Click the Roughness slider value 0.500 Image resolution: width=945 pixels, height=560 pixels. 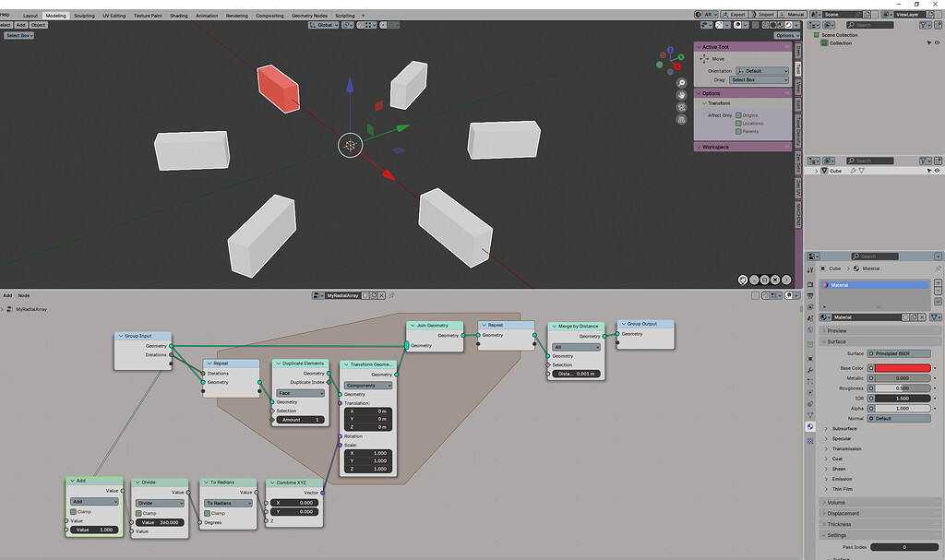pos(903,388)
